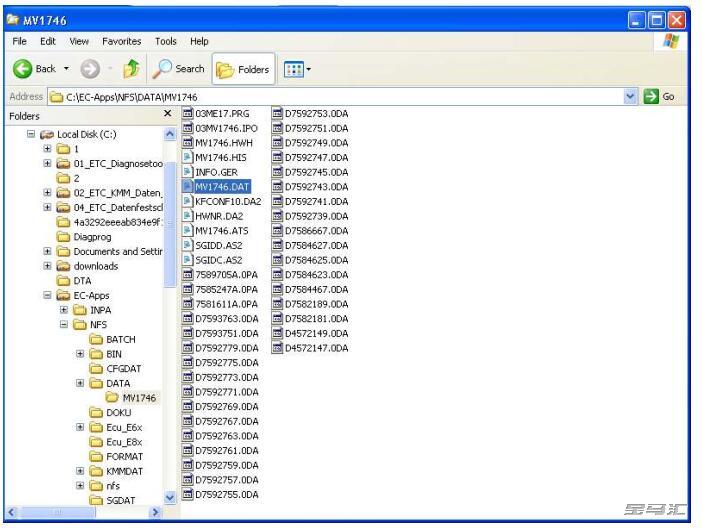This screenshot has height=532, width=702.
Task: Collapse the EC-Apps tree node
Action: tap(47, 295)
